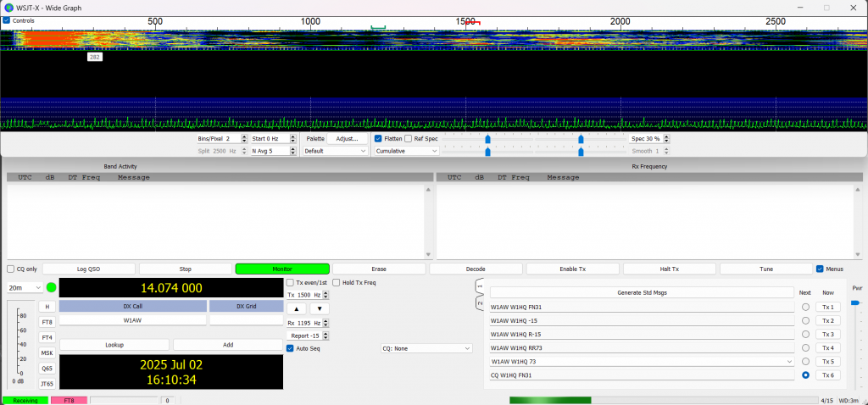Click the Enable Tx button
868x405 pixels.
[x=572, y=269]
